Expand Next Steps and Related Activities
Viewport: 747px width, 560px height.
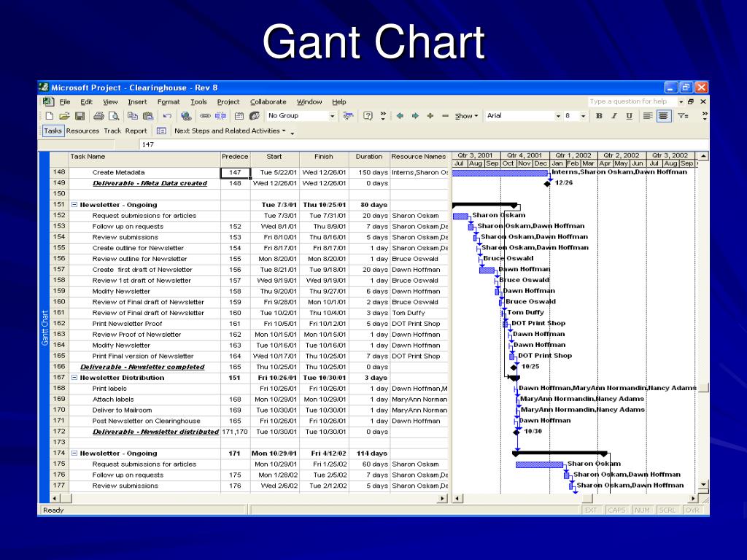click(230, 131)
